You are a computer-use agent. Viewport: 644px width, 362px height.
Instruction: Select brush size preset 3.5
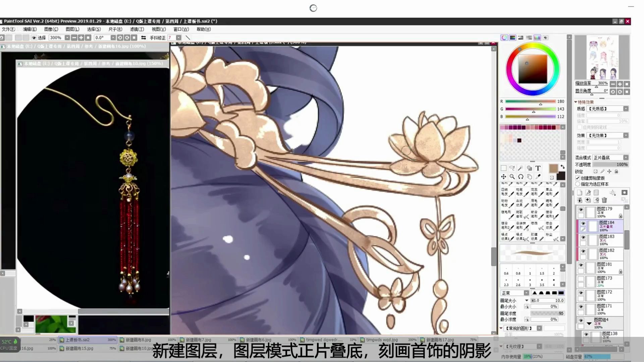tap(542, 282)
